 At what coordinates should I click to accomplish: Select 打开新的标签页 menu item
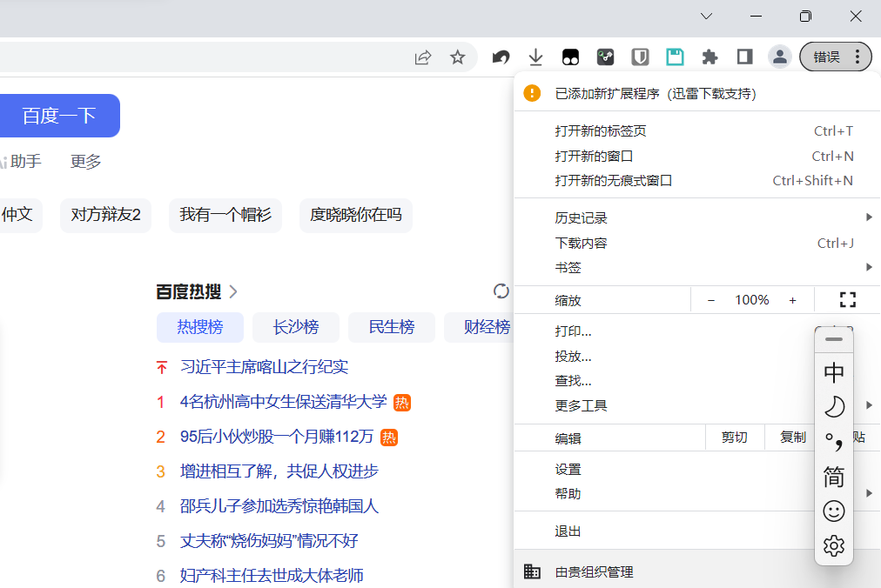[697, 130]
